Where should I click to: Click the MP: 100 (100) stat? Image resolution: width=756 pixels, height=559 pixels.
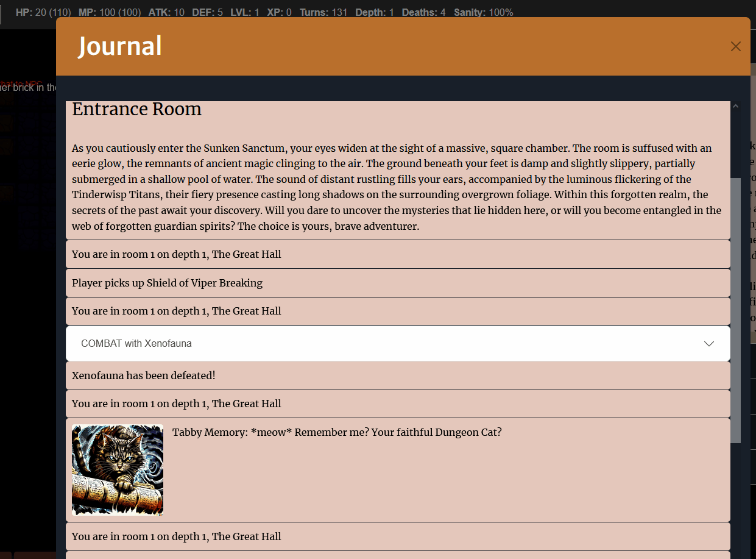click(110, 12)
